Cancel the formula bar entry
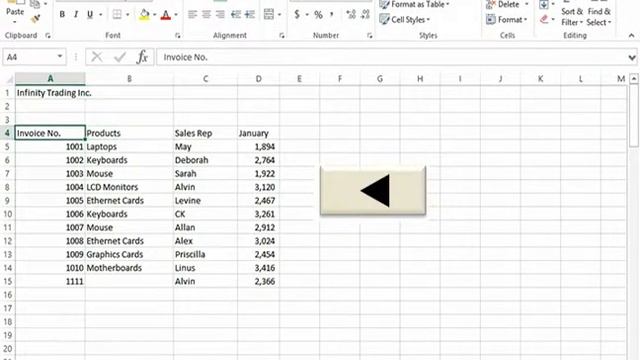This screenshot has height=360, width=640. 97,57
